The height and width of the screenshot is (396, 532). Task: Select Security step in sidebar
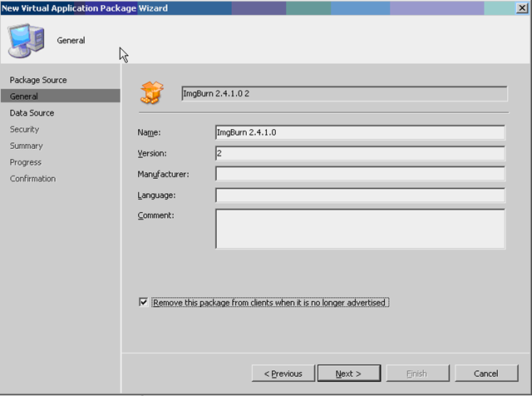(x=24, y=130)
